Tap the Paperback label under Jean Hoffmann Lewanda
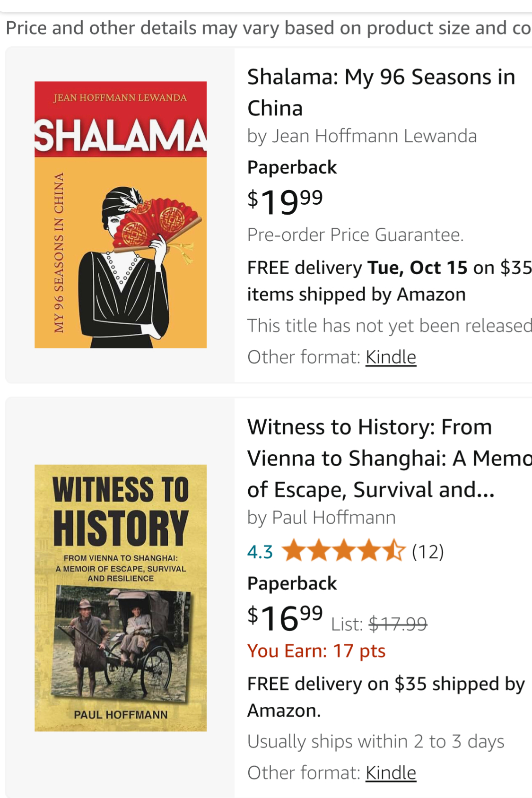This screenshot has height=798, width=532. point(292,167)
